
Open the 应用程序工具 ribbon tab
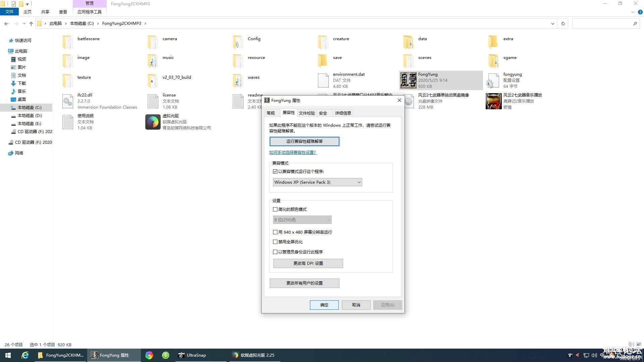pos(89,12)
